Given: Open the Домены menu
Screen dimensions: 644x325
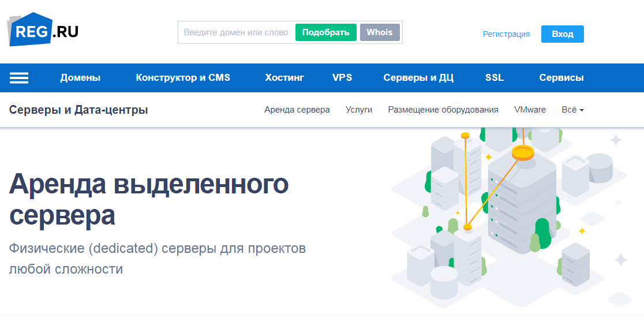Looking at the screenshot, I should (80, 78).
